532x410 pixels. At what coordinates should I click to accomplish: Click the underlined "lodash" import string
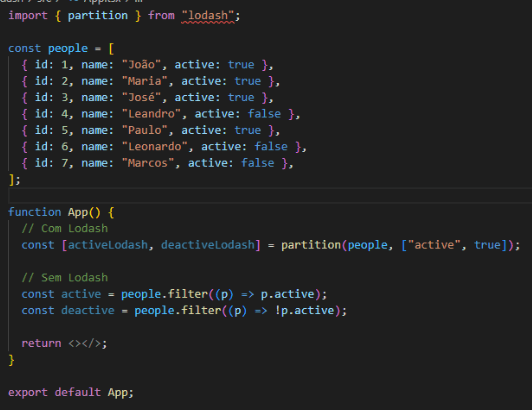pos(208,16)
